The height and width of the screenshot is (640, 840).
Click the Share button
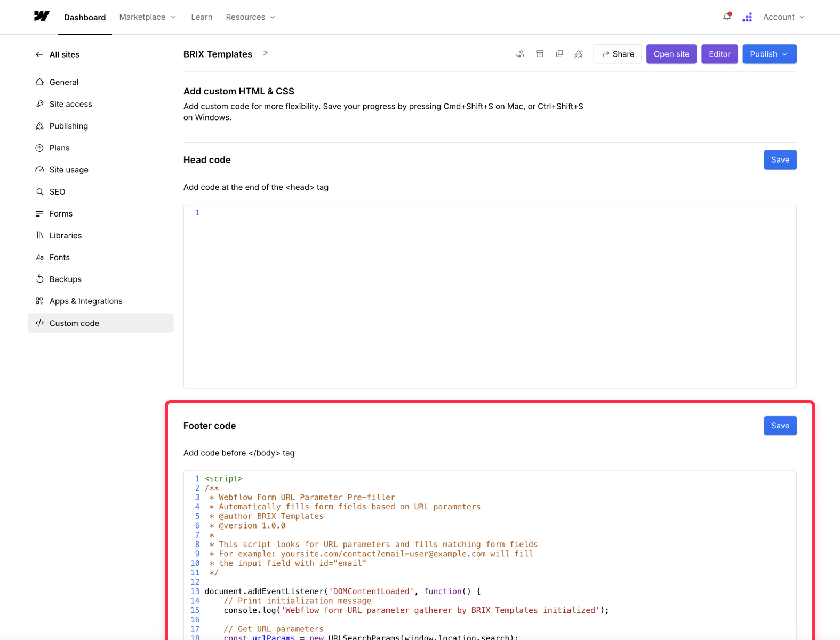[x=618, y=54]
